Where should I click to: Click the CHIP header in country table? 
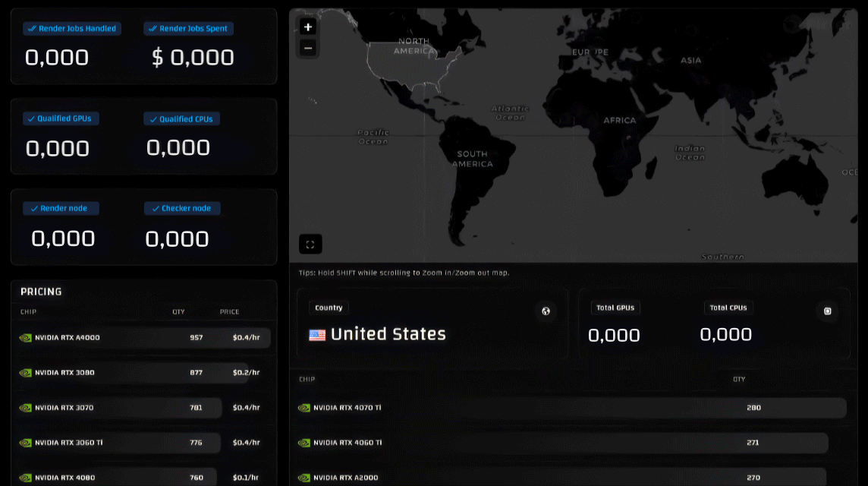(307, 380)
